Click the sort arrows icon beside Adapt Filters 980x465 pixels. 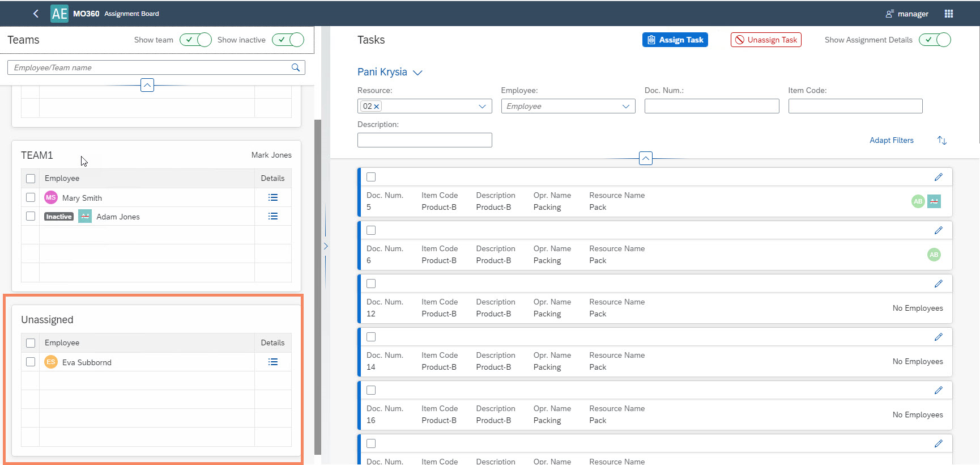(941, 140)
